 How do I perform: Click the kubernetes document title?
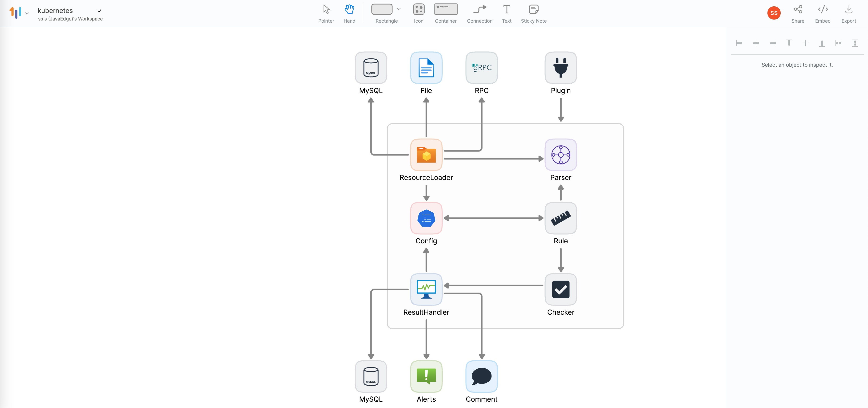(x=55, y=10)
